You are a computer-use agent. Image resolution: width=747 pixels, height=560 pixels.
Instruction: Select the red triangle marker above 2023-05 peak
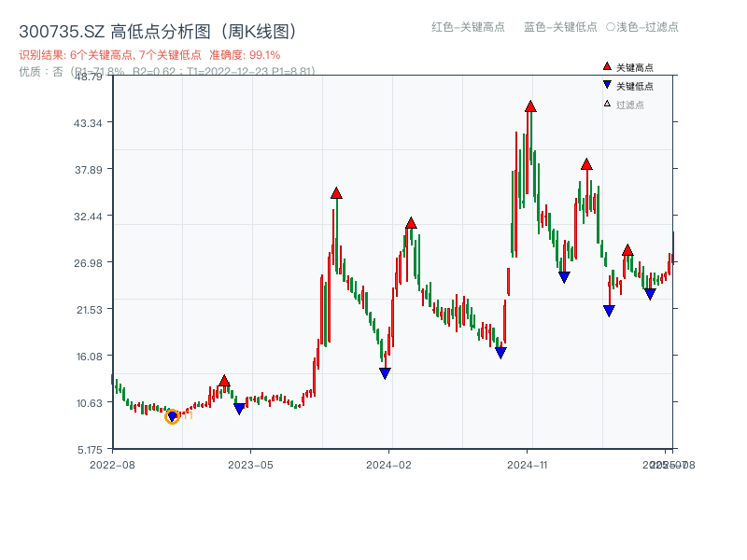click(x=222, y=380)
